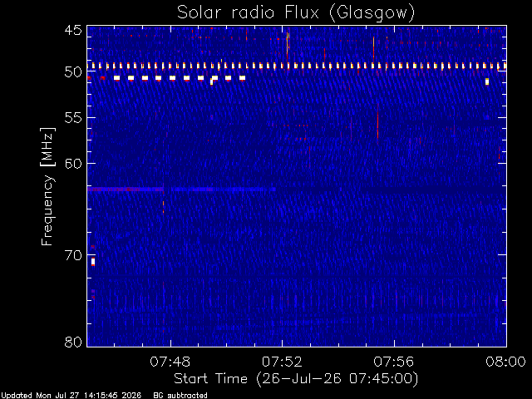The image size is (532, 399).
Task: Click the Frequency [MHz] vertical axis title
Action: (x=47, y=186)
